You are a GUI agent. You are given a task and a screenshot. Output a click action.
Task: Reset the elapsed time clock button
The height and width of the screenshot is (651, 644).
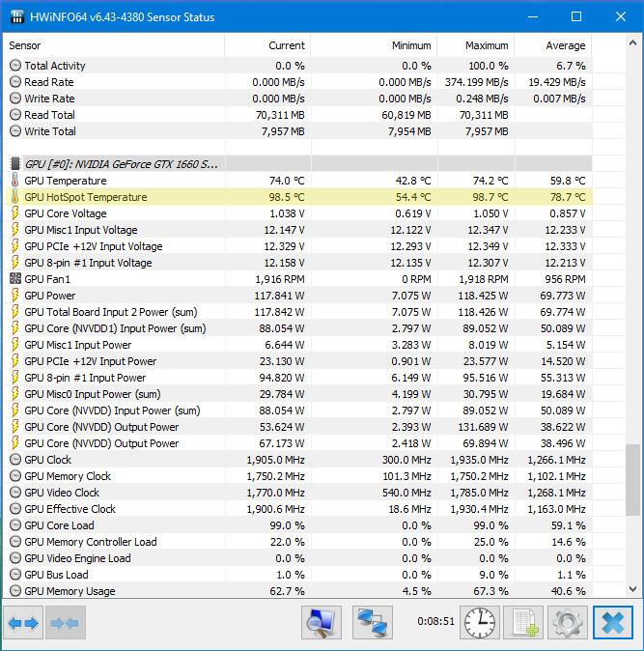pyautogui.click(x=480, y=622)
